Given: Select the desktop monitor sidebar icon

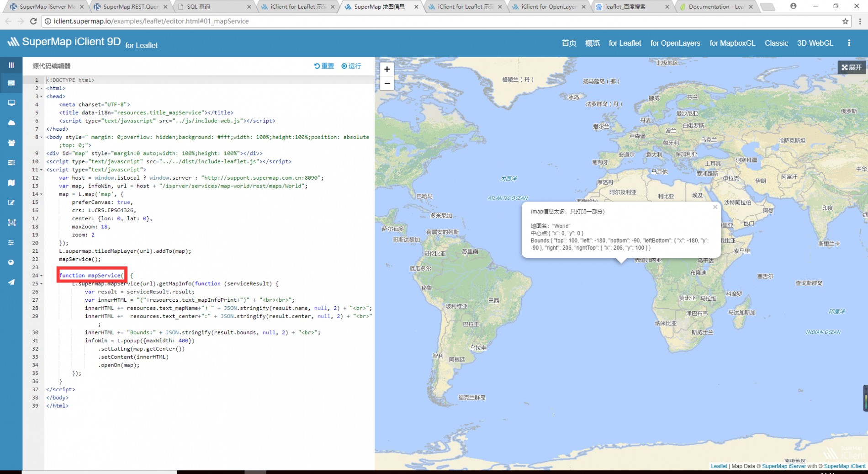Looking at the screenshot, I should click(x=11, y=103).
